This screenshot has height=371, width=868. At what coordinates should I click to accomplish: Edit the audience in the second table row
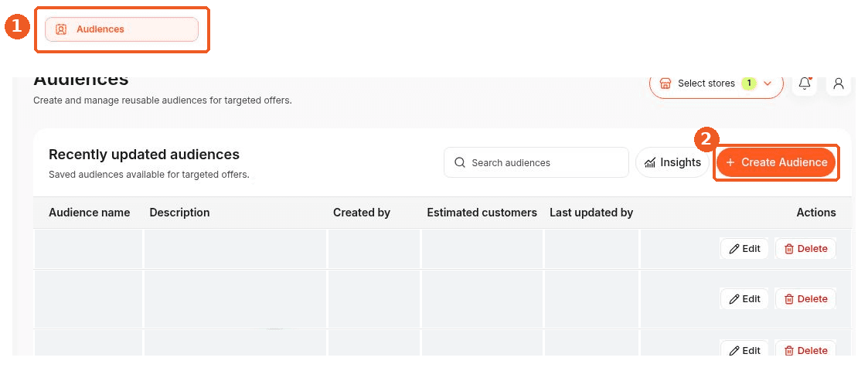[x=744, y=299]
